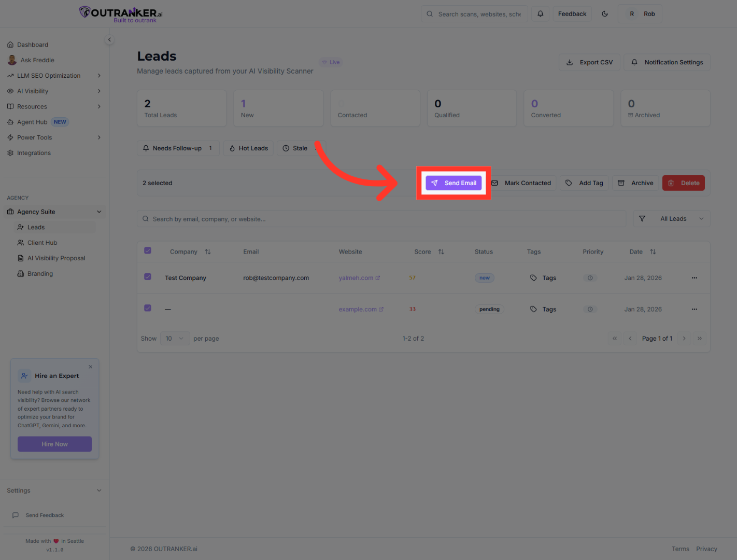This screenshot has height=560, width=737.
Task: Click Send Feedback in sidebar
Action: click(x=38, y=515)
